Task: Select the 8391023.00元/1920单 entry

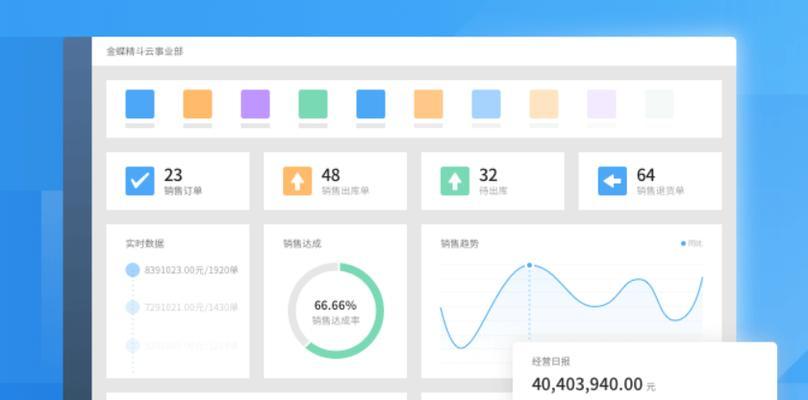Action: click(x=191, y=270)
